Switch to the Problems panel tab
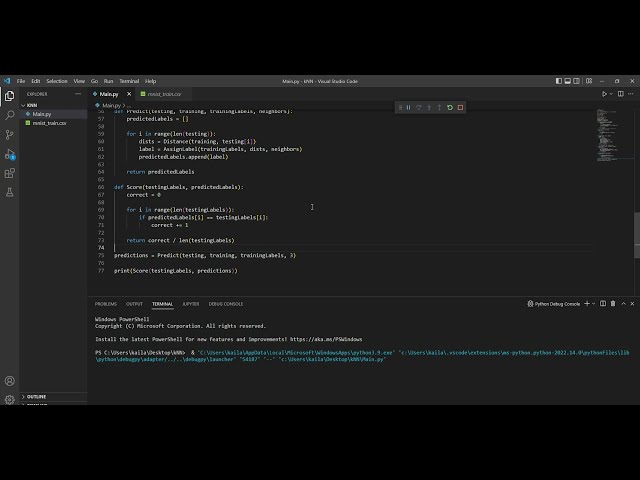Viewport: 640px width, 480px height. pyautogui.click(x=106, y=304)
